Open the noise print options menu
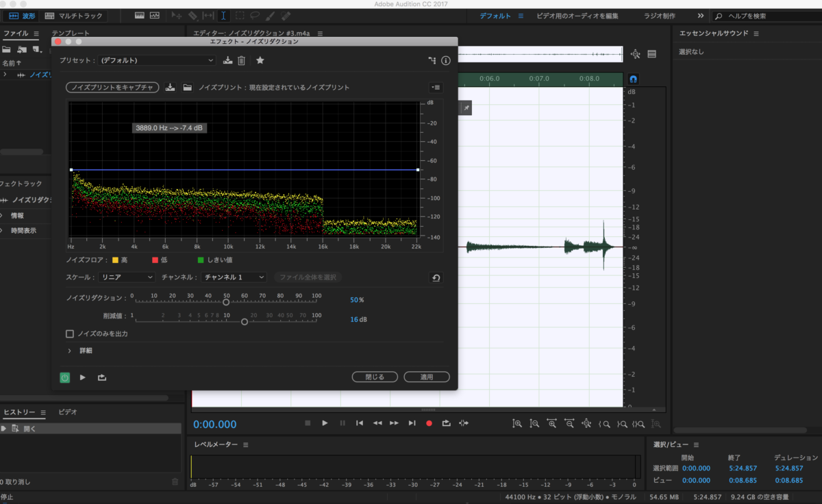Screen dimensions: 822x504 (436, 87)
